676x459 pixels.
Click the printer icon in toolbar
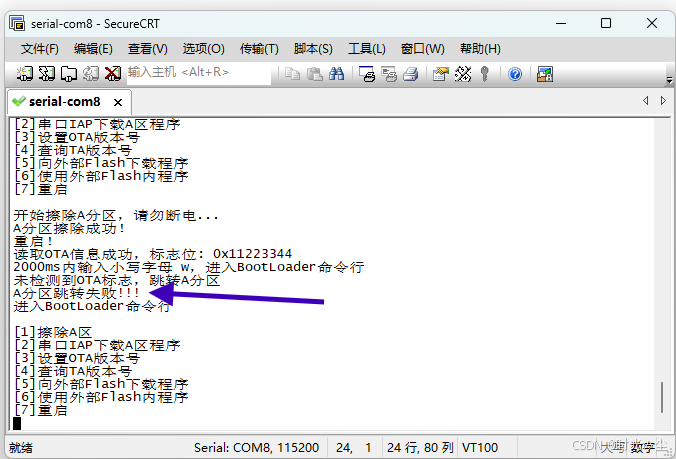click(x=411, y=74)
